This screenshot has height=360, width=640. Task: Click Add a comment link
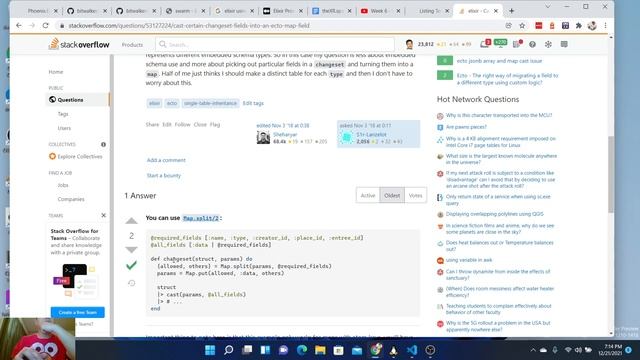tap(166, 160)
